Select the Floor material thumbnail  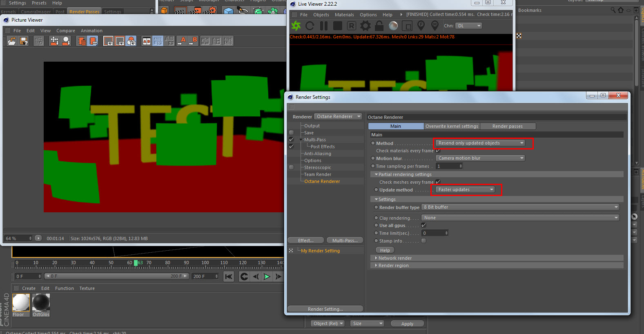click(x=21, y=305)
